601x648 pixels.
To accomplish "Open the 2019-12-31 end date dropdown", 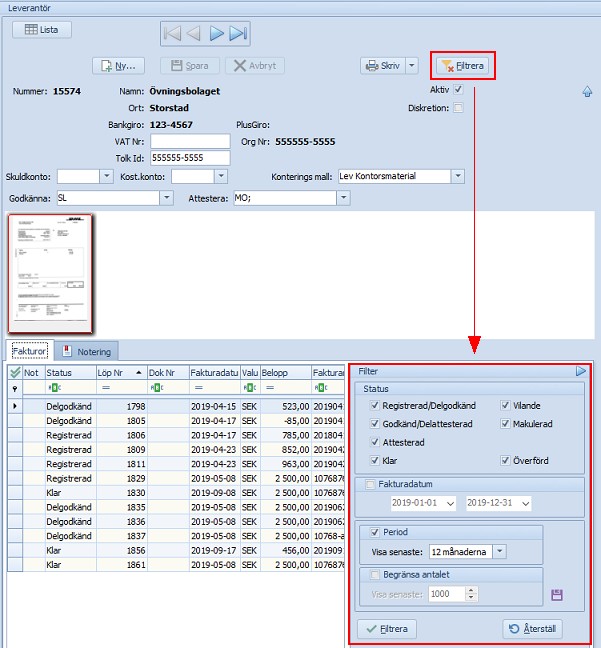I will [525, 503].
